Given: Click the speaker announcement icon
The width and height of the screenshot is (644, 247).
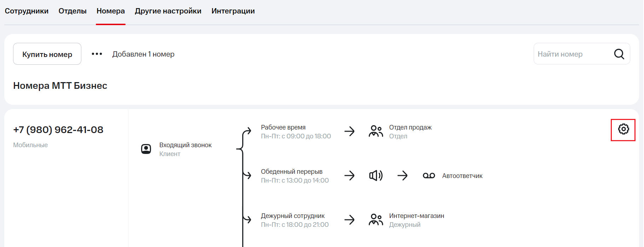Looking at the screenshot, I should pos(376,176).
